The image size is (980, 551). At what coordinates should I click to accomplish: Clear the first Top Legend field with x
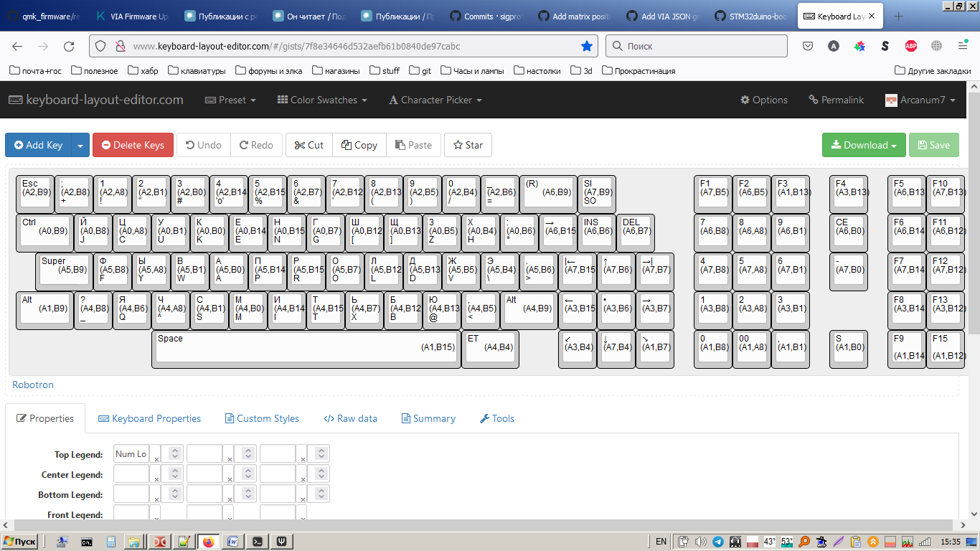click(x=156, y=459)
